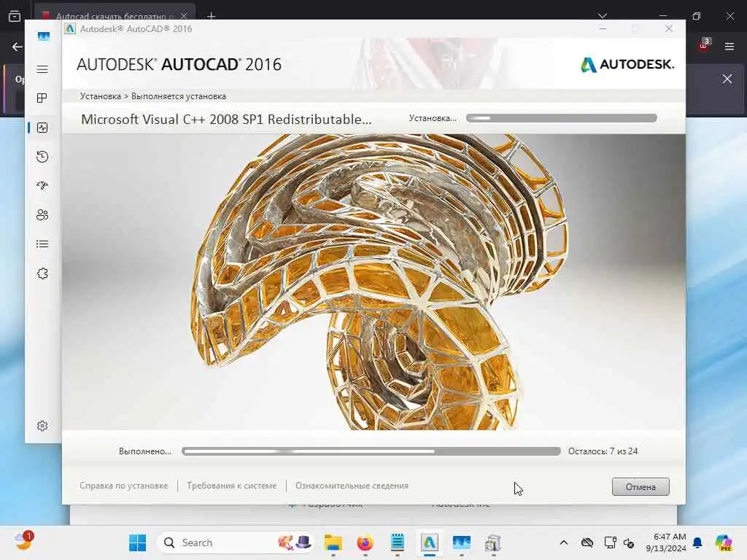Viewport: 747px width, 560px height.
Task: Close the browser panel with X
Action: click(x=727, y=79)
